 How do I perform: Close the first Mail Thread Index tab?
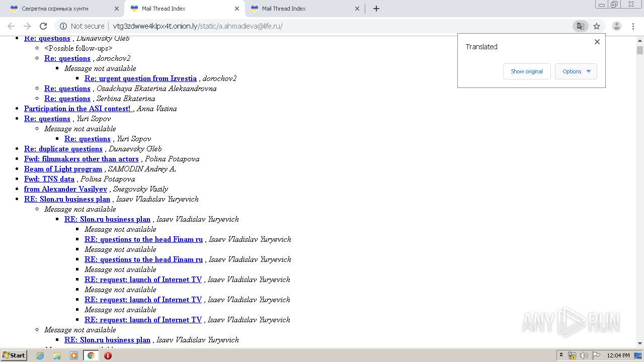[x=237, y=9]
